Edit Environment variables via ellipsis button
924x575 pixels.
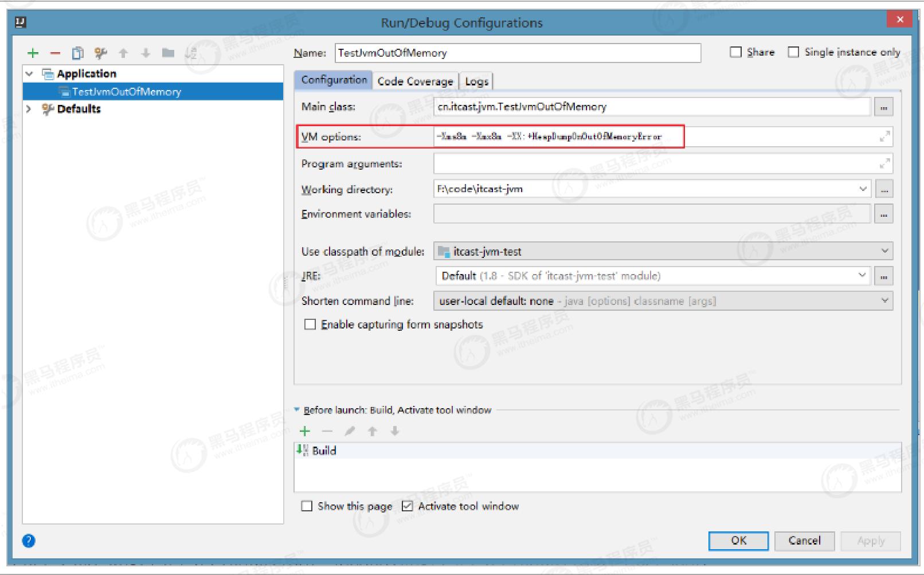click(x=884, y=214)
